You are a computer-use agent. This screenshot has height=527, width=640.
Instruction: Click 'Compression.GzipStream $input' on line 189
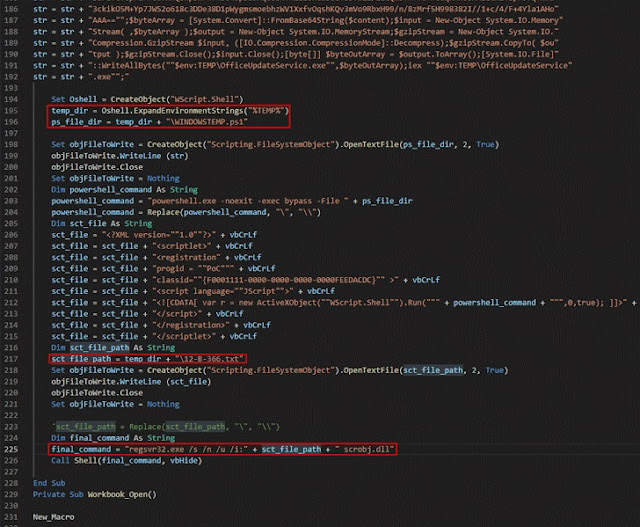[x=159, y=43]
